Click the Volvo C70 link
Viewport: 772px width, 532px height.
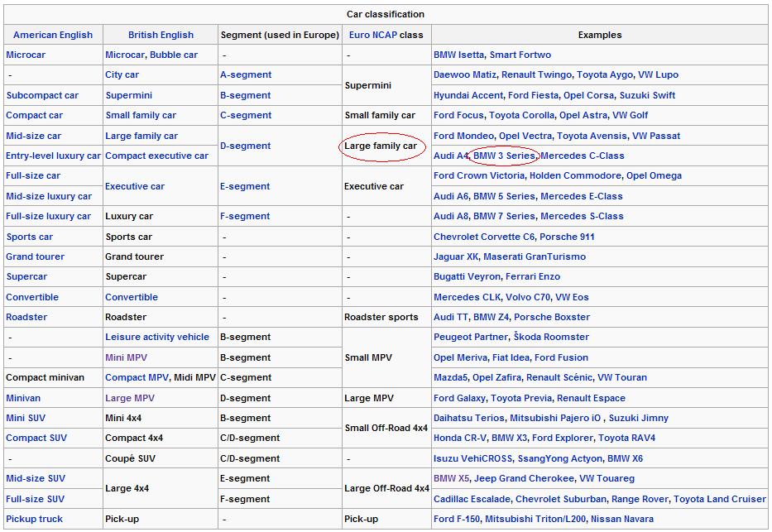[x=528, y=297]
